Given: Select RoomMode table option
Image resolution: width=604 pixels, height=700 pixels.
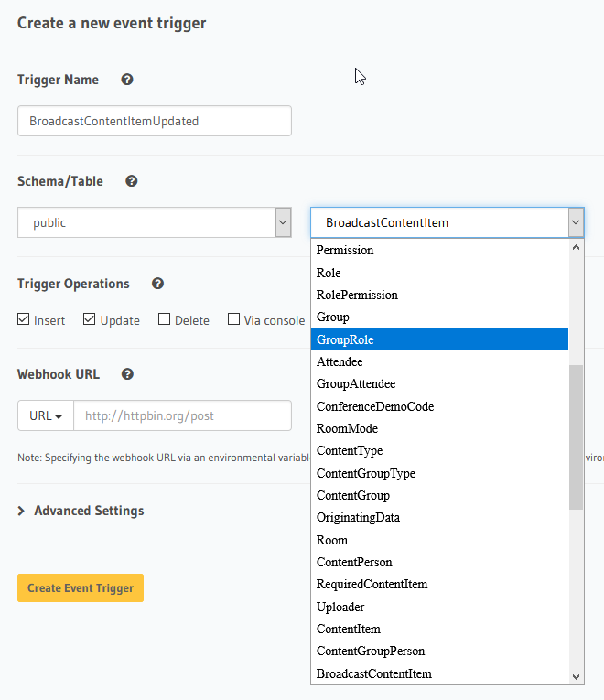Looking at the screenshot, I should tap(439, 428).
